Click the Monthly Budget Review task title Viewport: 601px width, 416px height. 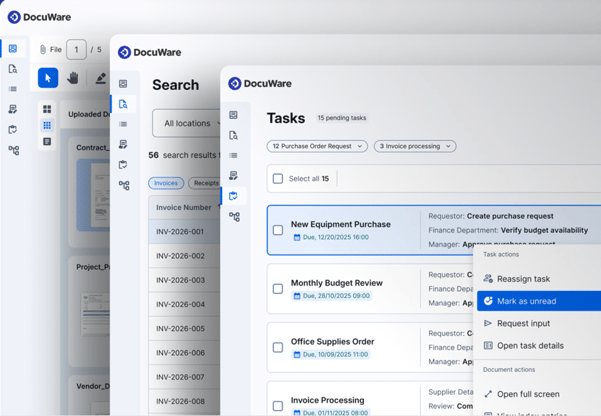click(x=337, y=283)
